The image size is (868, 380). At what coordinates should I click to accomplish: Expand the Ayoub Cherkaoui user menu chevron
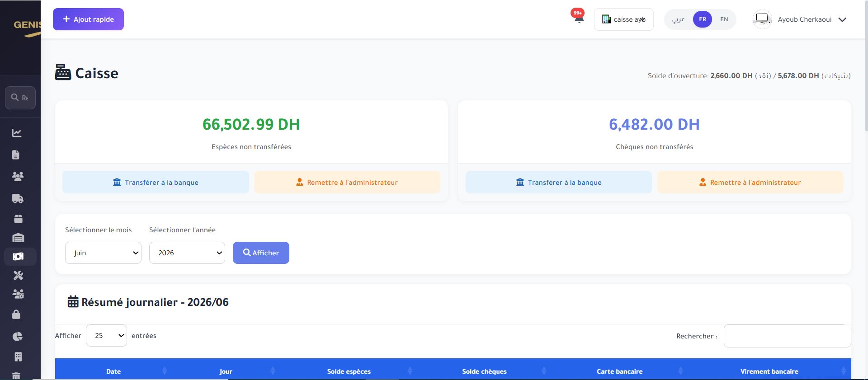click(842, 19)
